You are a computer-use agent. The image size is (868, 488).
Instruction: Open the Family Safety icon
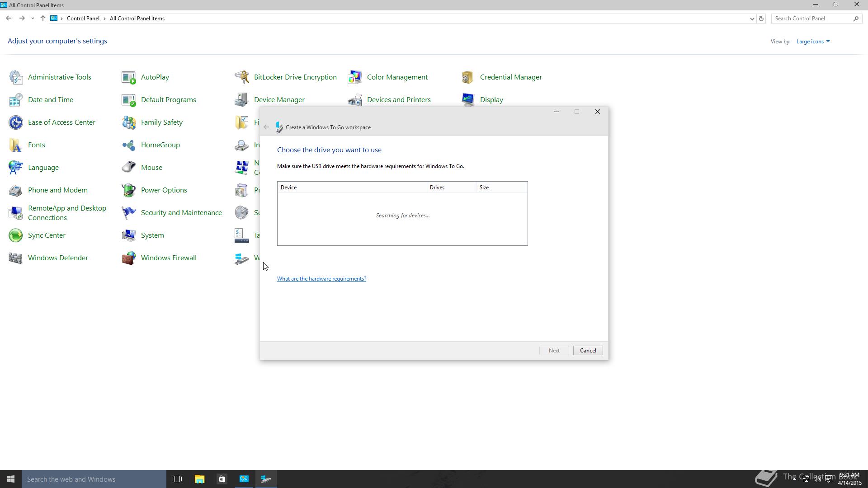[x=129, y=122]
